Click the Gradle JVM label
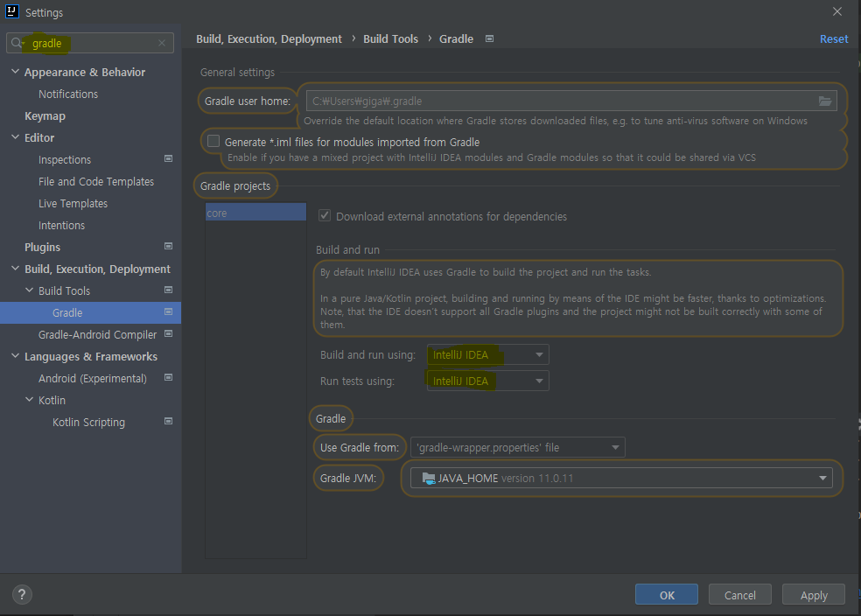 [x=348, y=479]
